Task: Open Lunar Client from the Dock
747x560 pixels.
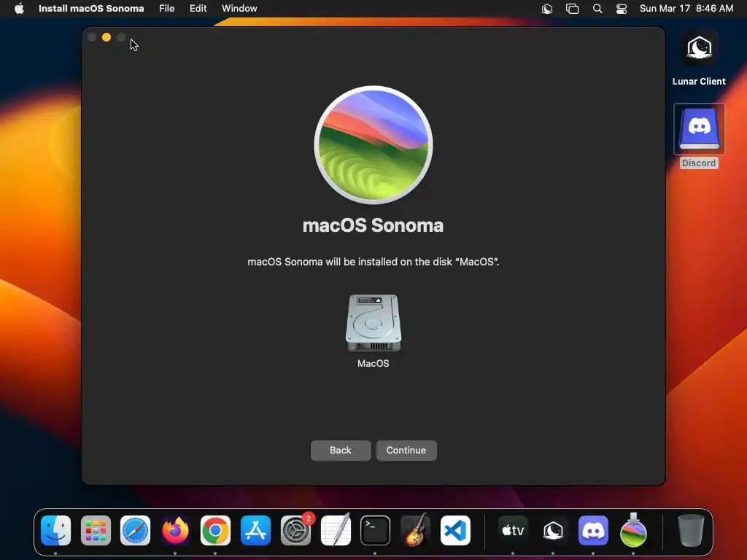Action: click(553, 530)
